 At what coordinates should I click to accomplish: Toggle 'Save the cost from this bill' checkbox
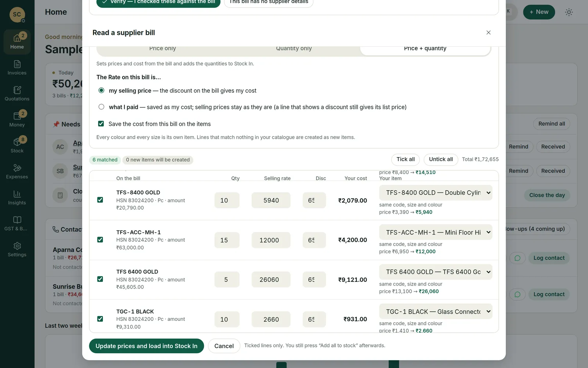[101, 124]
